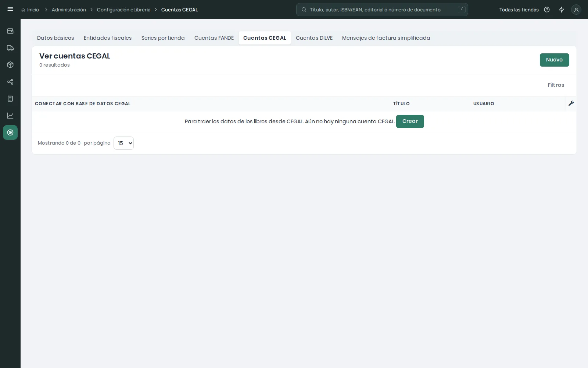The image size is (588, 368).
Task: Click the Nuevo button
Action: [x=554, y=60]
